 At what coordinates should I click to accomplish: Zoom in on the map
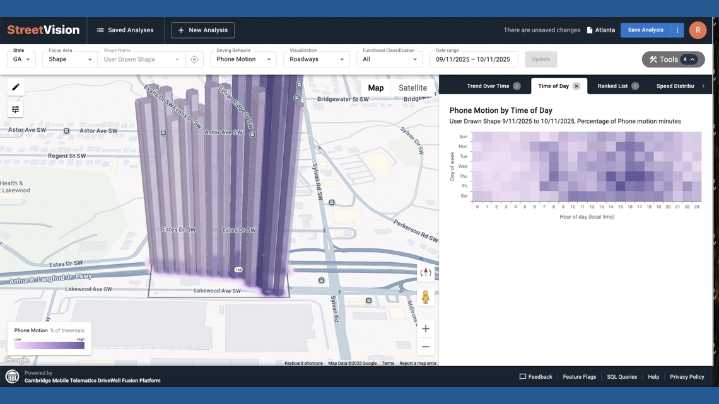click(426, 328)
